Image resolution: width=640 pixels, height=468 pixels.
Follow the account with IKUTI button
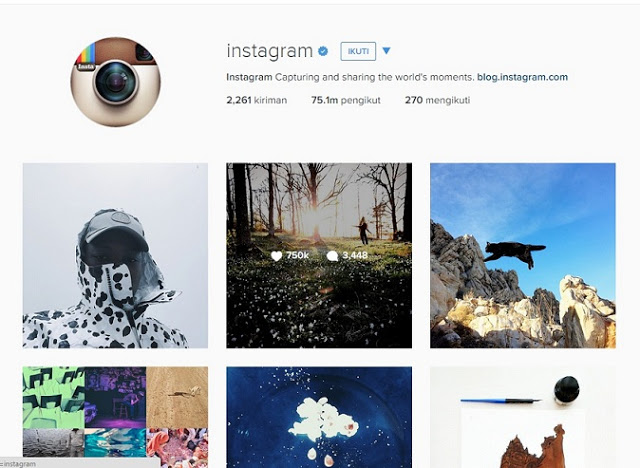coord(358,51)
